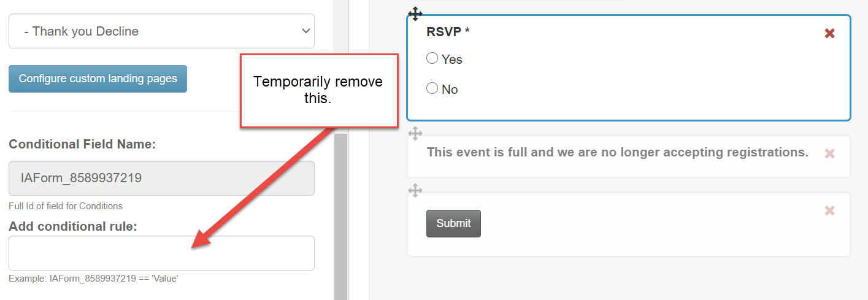
Task: Click the left panel vertical scrollbar
Action: point(340,215)
